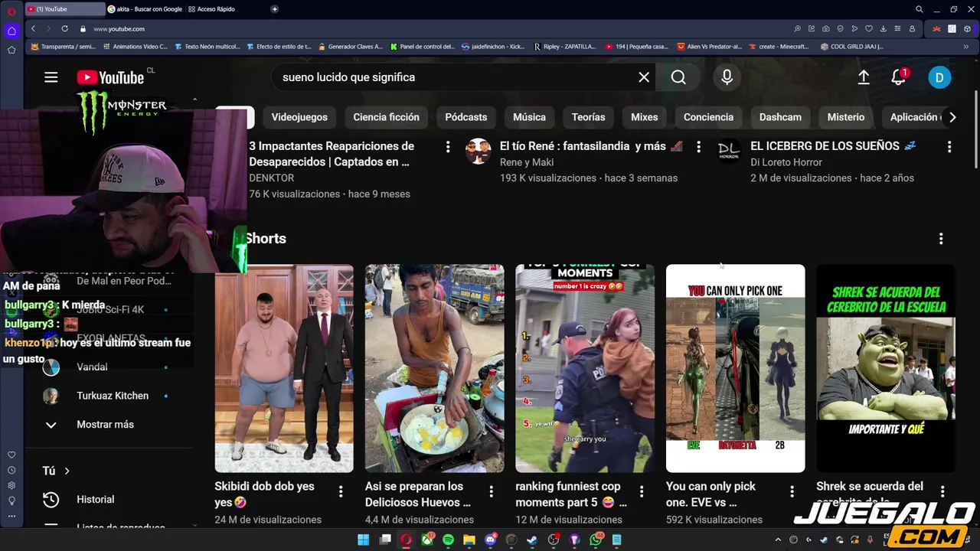Open Steam from the taskbar
Viewport: 980px width, 551px height.
coord(532,540)
